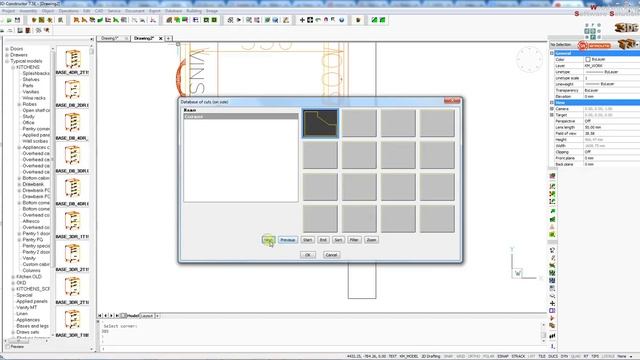This screenshot has width=640, height=360.
Task: Click the save disk icon in toolbar
Action: [x=18, y=20]
